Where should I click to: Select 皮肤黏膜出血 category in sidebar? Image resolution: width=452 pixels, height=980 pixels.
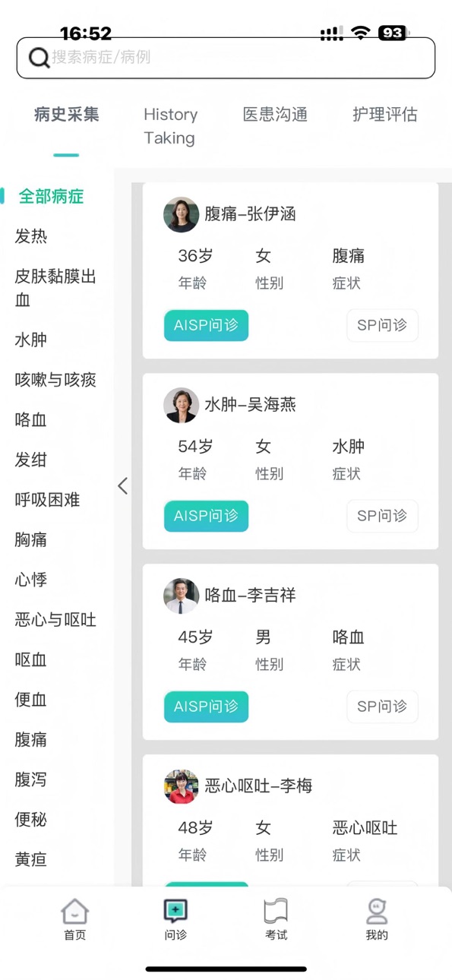pos(55,288)
